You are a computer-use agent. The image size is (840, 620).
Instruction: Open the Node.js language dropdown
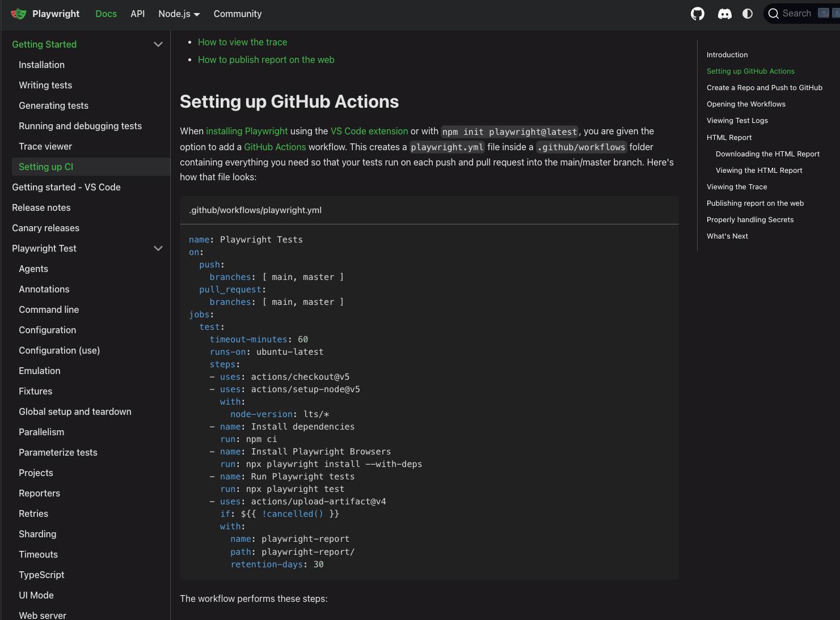coord(179,14)
